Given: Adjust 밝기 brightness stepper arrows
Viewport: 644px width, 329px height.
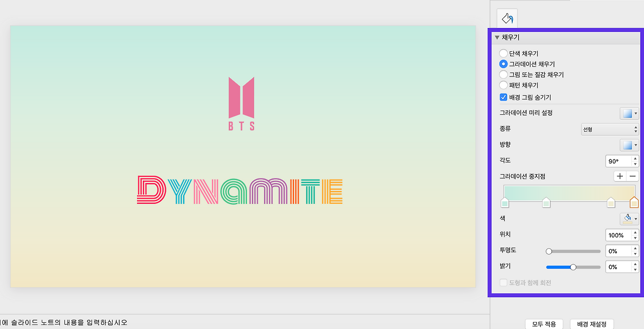Looking at the screenshot, I should point(635,267).
